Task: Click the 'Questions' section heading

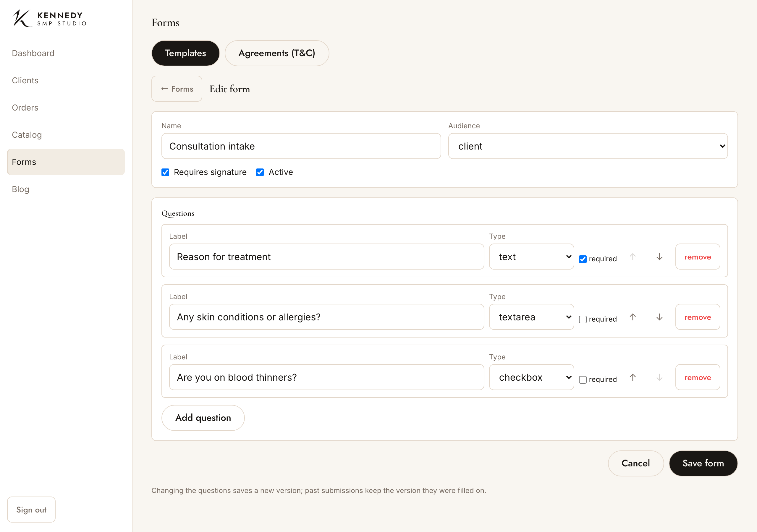Action: click(178, 214)
